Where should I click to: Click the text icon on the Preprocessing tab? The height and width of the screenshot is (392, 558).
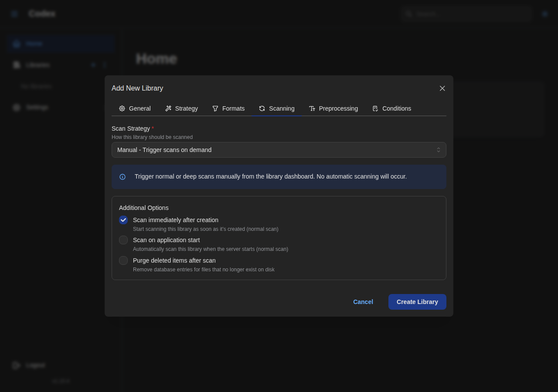click(x=312, y=108)
